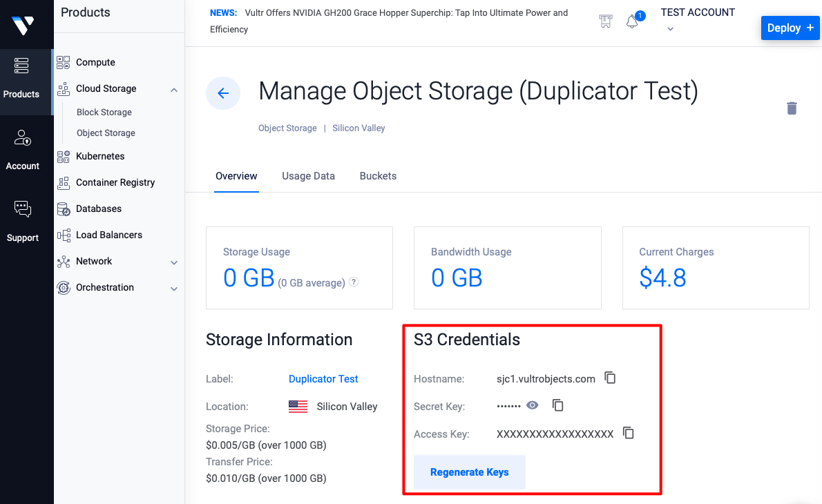Viewport: 822px width, 504px height.
Task: Select the Compute icon in the products menu
Action: [64, 62]
